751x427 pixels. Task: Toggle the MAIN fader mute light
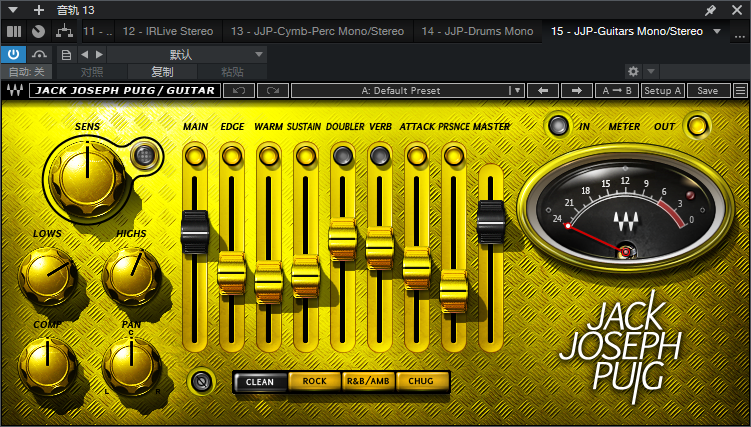pos(195,156)
